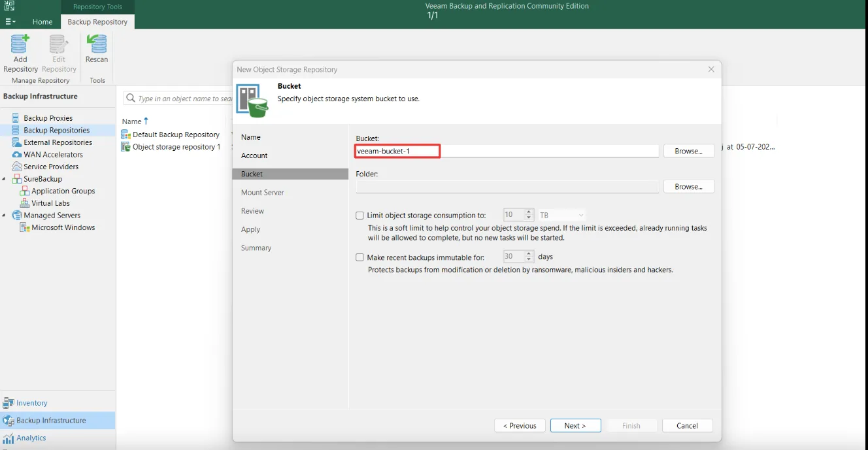Viewport: 868px width, 450px height.
Task: Collapse the Managed Servers tree node
Action: pyautogui.click(x=5, y=215)
